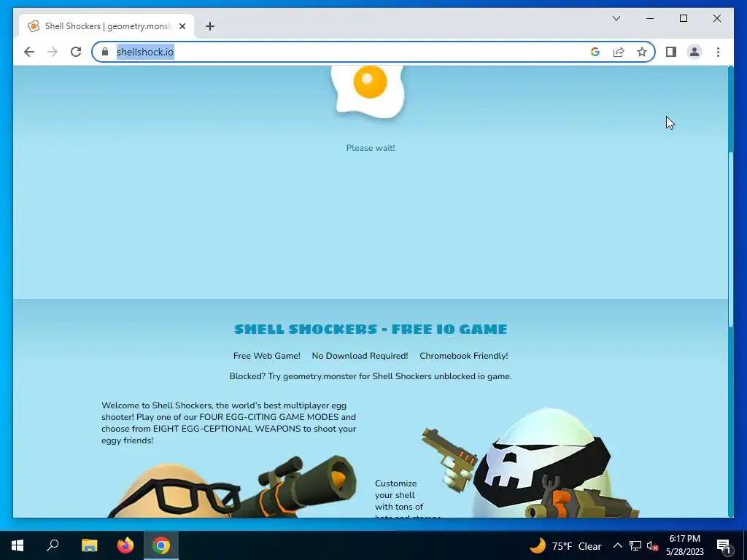Viewport: 747px width, 560px height.
Task: Close the Shell Shockers tab
Action: 182,26
